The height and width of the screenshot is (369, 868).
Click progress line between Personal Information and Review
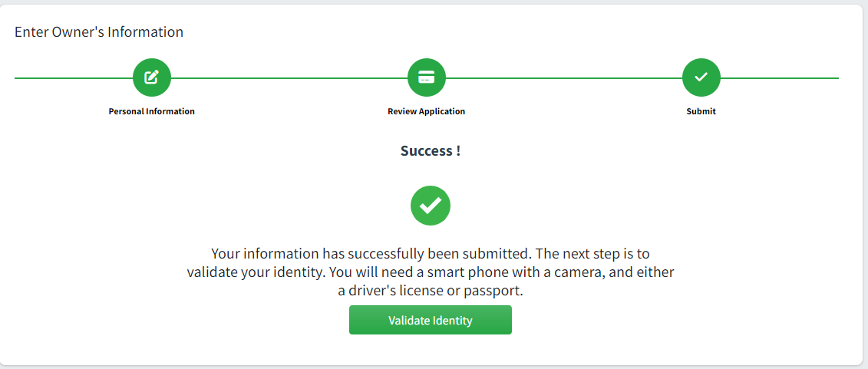(x=289, y=78)
